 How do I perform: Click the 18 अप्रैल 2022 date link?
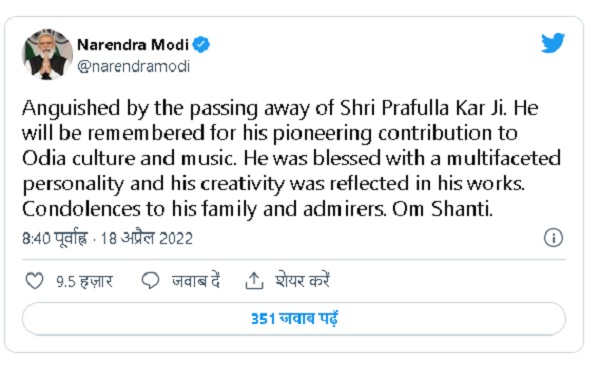[147, 238]
